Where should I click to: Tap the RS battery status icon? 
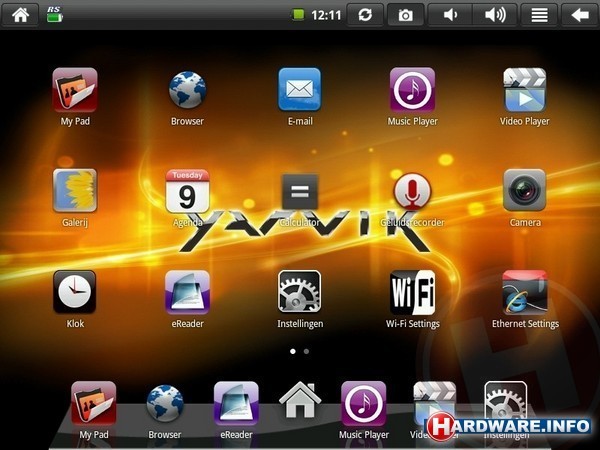tap(54, 15)
